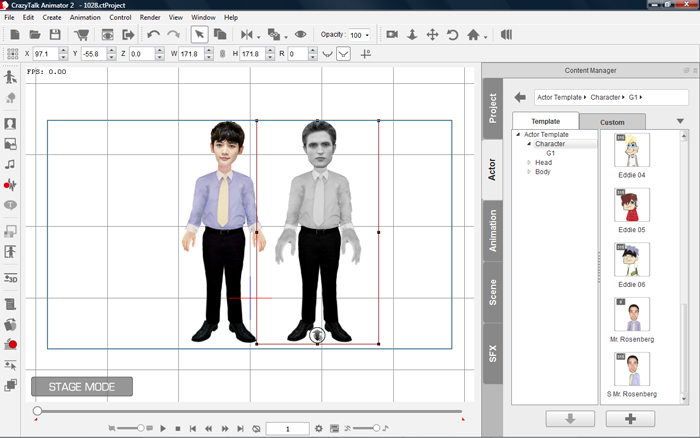Switch to the Custom tab

coord(612,121)
